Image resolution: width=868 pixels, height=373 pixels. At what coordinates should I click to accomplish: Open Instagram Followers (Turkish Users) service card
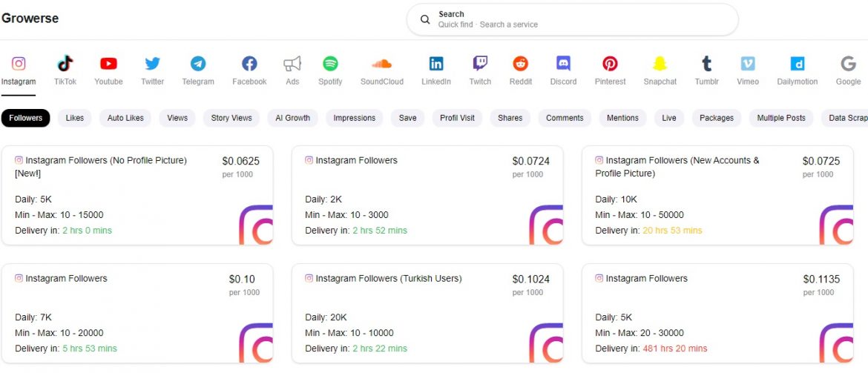click(x=427, y=314)
